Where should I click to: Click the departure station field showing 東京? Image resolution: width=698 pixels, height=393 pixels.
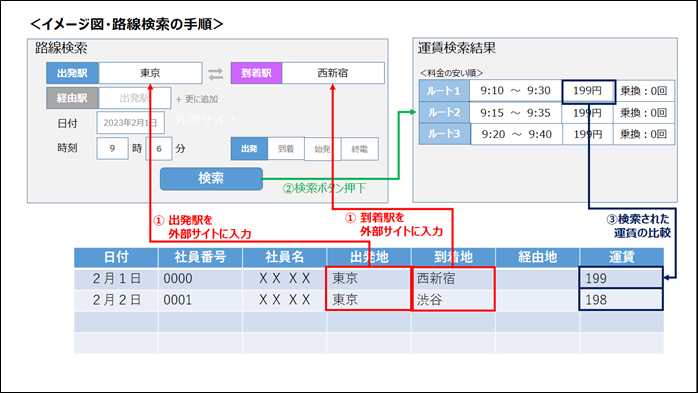coord(150,73)
